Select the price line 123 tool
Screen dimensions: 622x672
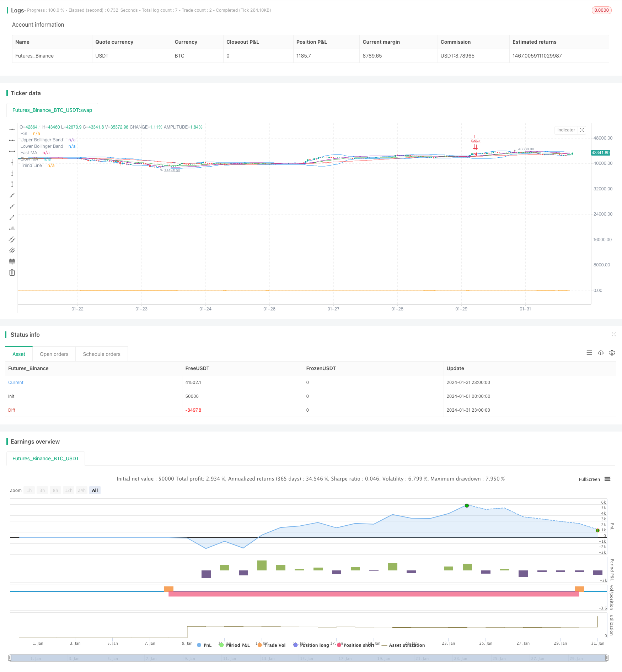(12, 228)
